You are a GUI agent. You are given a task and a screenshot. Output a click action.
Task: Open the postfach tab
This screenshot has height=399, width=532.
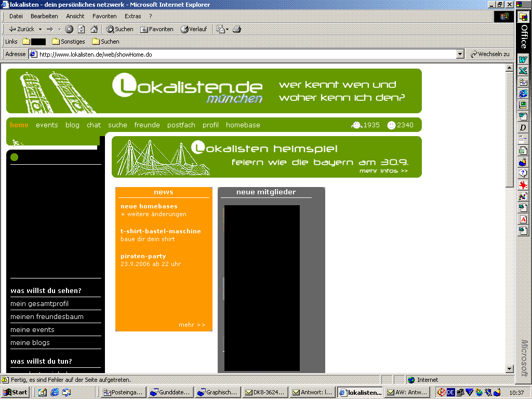click(181, 125)
